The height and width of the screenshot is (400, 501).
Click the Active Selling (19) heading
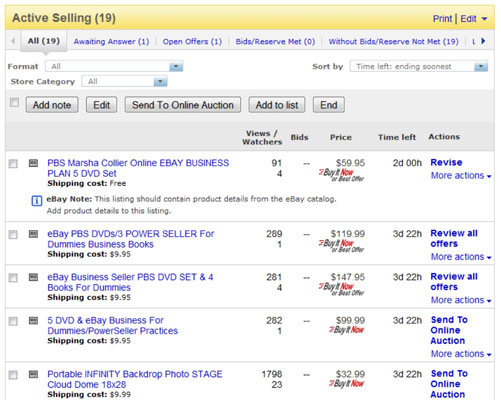[x=64, y=18]
